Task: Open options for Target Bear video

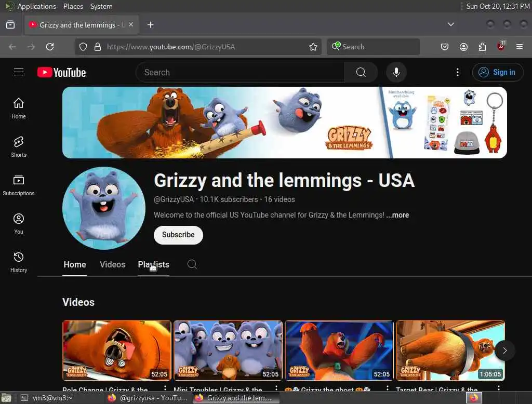Action: [x=498, y=388]
